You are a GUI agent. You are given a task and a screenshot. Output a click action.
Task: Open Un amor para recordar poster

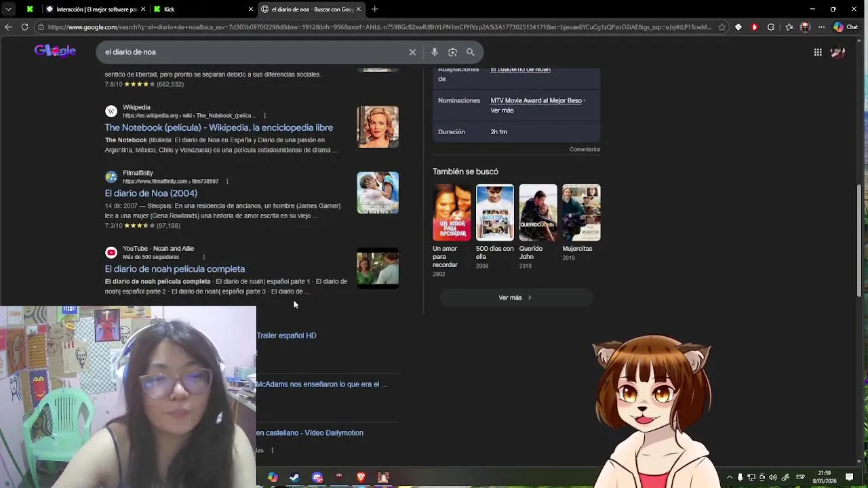(x=452, y=212)
